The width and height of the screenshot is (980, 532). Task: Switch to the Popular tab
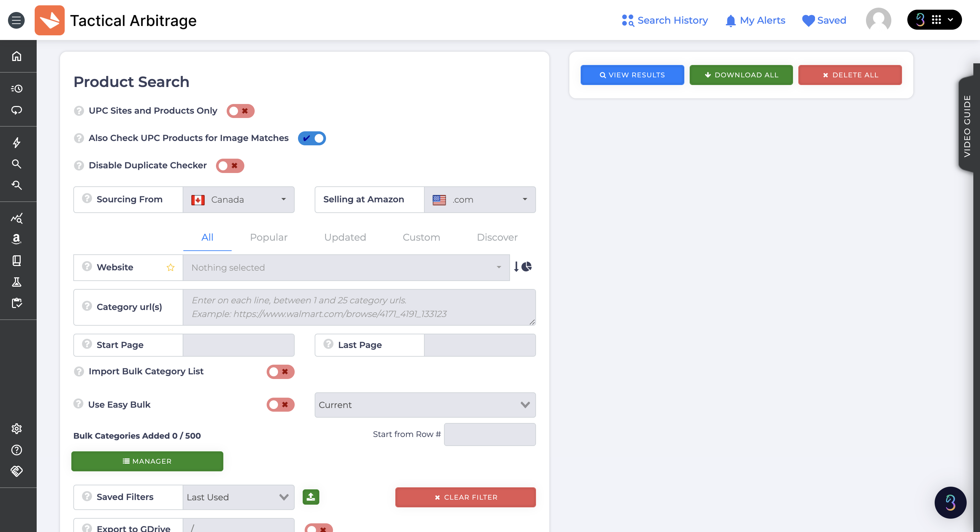point(269,237)
